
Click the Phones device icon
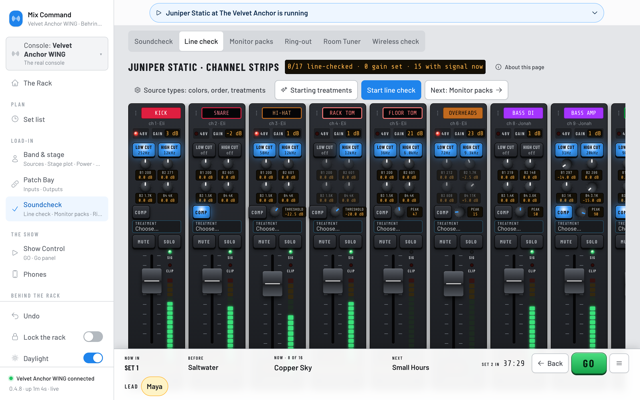tap(15, 274)
